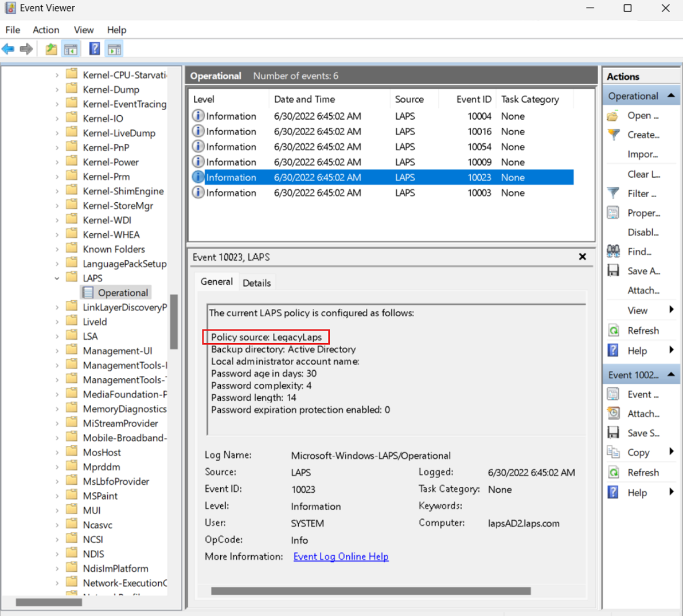683x616 pixels.
Task: Open the File menu
Action: (x=13, y=30)
